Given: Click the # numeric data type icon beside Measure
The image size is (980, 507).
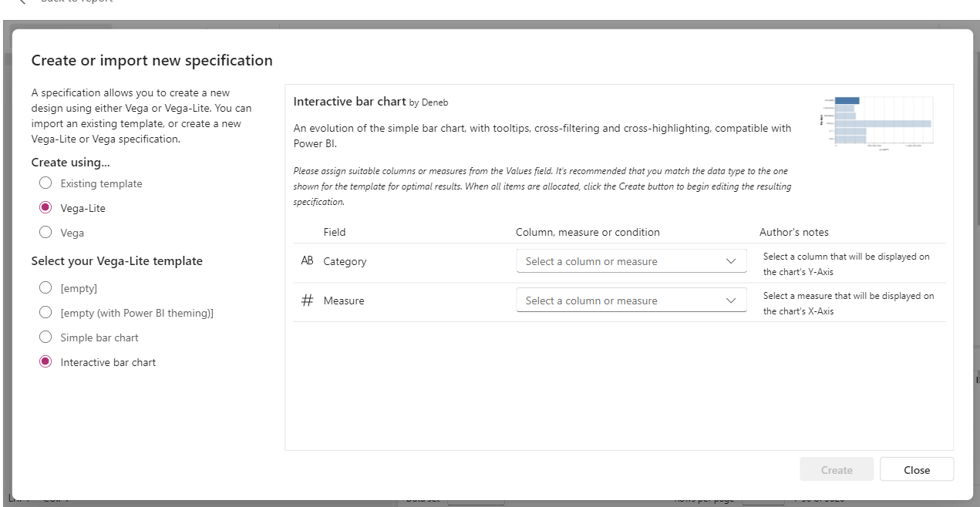Looking at the screenshot, I should pos(307,300).
